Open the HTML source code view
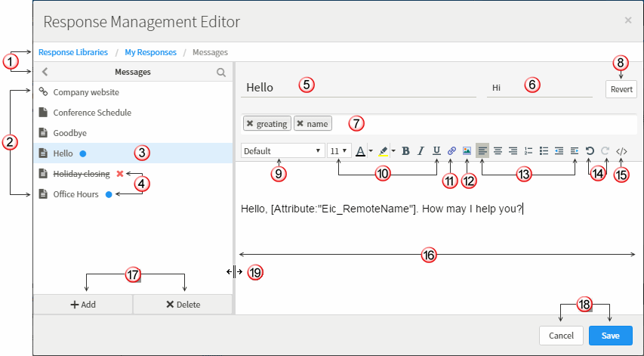 (621, 150)
